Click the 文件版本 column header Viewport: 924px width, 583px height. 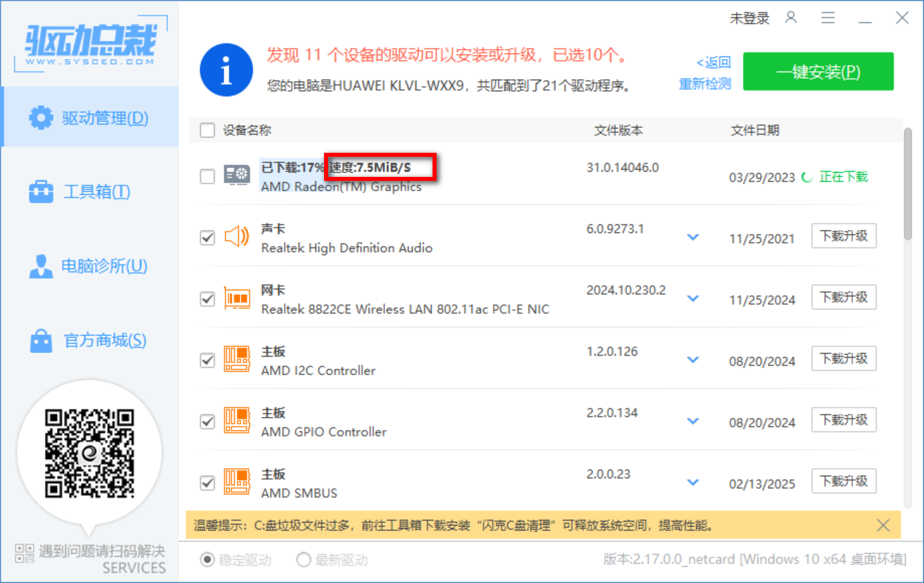click(x=619, y=130)
